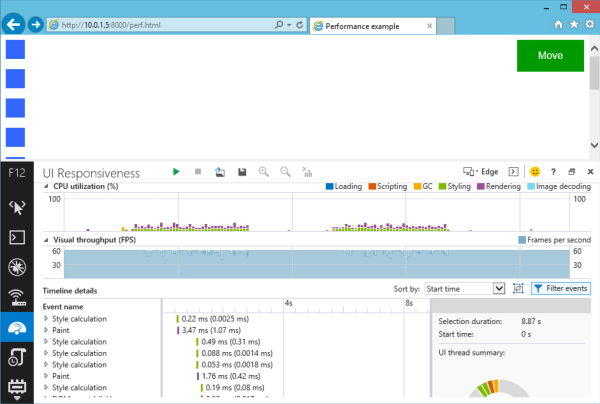Viewport: 600px width, 404px height.
Task: Click the smiley feedback icon
Action: click(x=535, y=172)
